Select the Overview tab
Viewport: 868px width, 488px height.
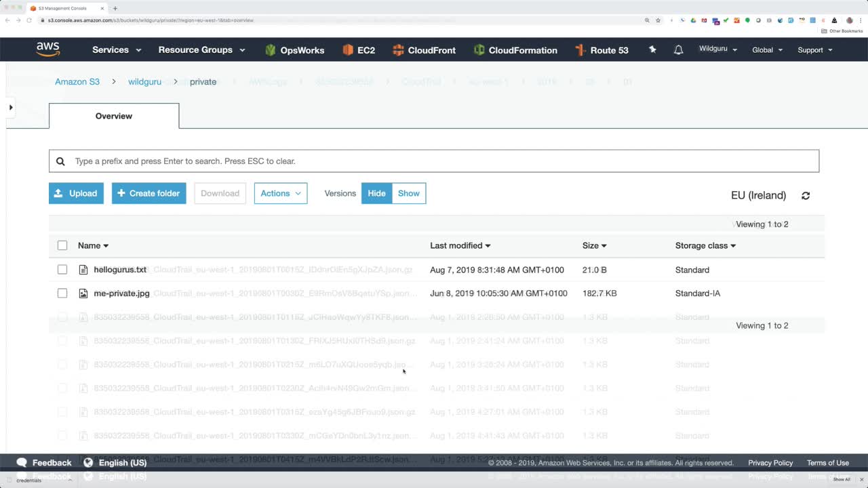coord(114,116)
